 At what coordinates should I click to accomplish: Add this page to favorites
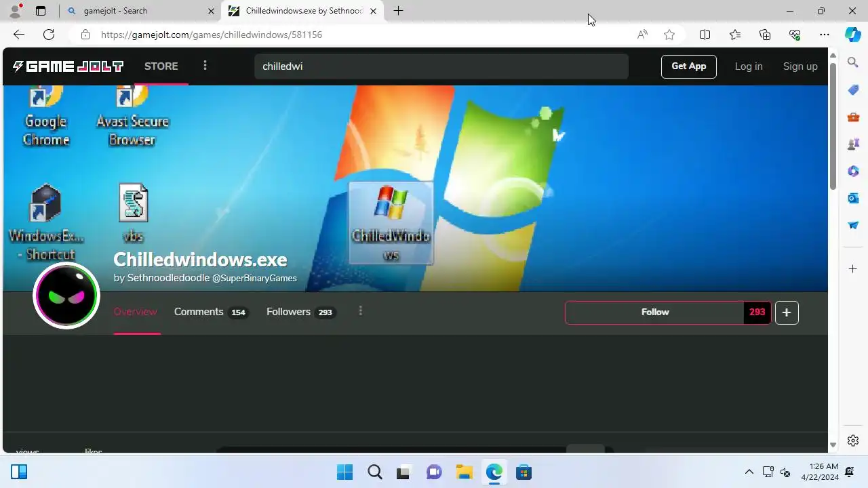pos(669,35)
